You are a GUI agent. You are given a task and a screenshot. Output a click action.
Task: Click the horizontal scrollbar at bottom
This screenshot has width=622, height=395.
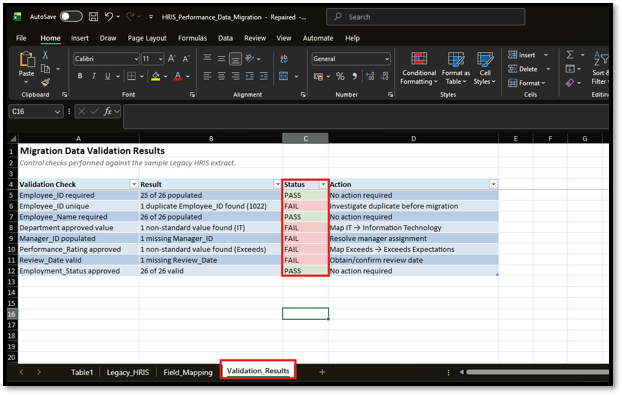click(538, 372)
